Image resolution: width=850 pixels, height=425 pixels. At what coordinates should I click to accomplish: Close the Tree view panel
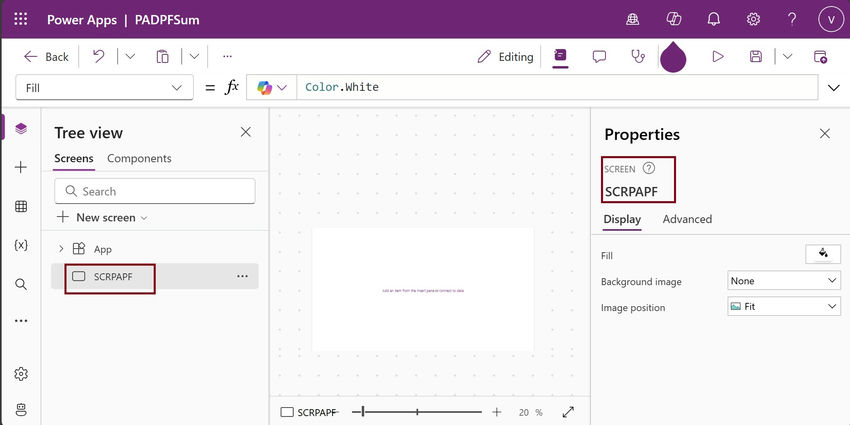(x=246, y=132)
